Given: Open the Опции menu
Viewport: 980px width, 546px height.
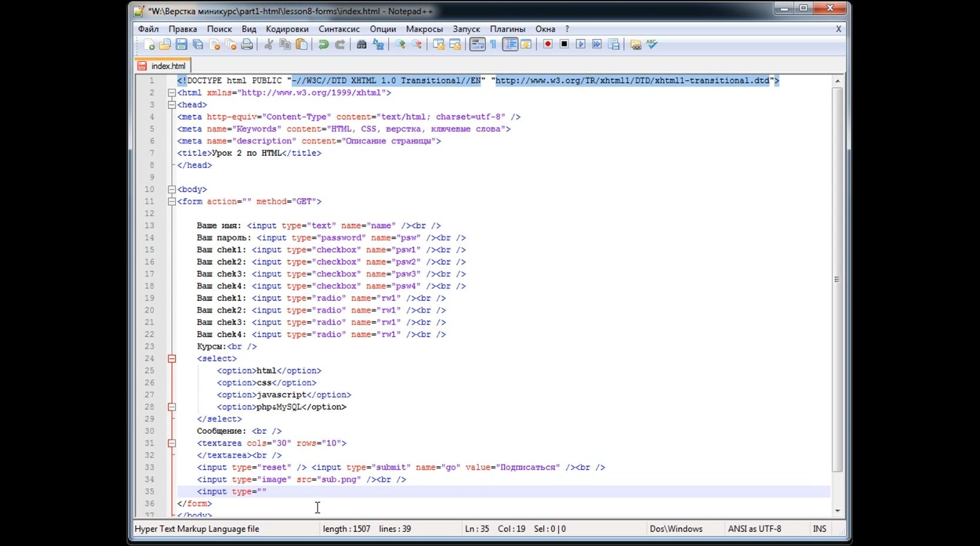Looking at the screenshot, I should 383,29.
